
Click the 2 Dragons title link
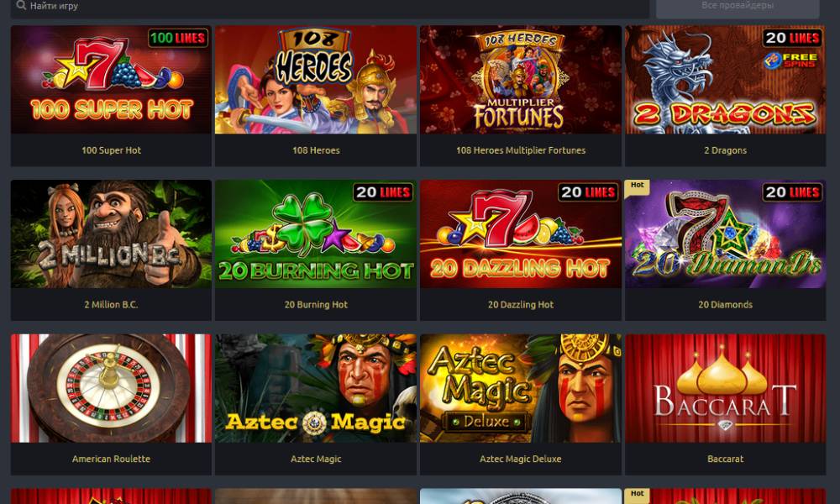point(726,150)
